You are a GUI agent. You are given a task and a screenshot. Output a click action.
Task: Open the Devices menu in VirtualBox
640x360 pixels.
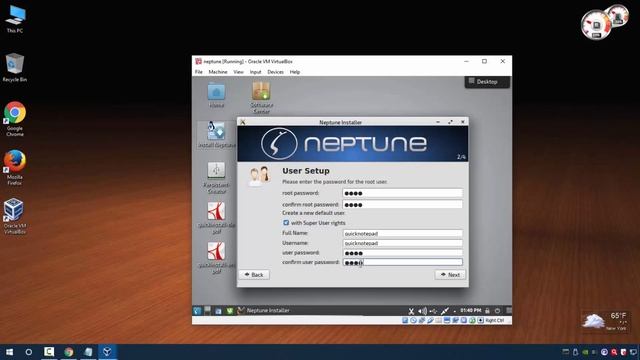click(x=276, y=72)
